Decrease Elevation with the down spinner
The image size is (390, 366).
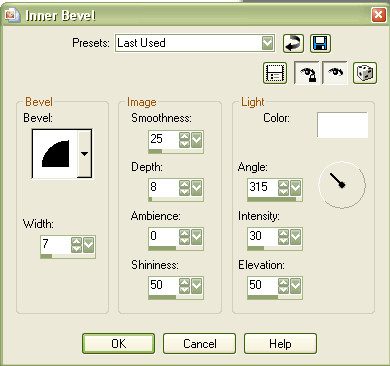coord(283,290)
